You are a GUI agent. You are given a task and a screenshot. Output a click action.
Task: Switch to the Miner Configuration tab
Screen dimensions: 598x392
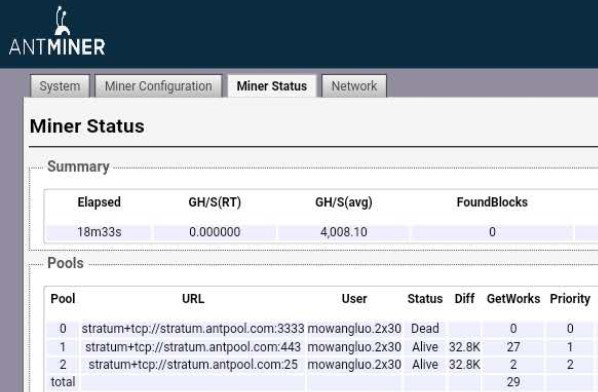coord(158,86)
